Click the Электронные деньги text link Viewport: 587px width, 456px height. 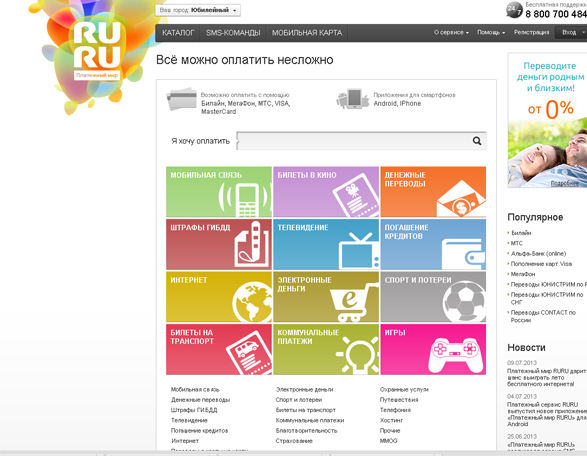click(x=304, y=389)
